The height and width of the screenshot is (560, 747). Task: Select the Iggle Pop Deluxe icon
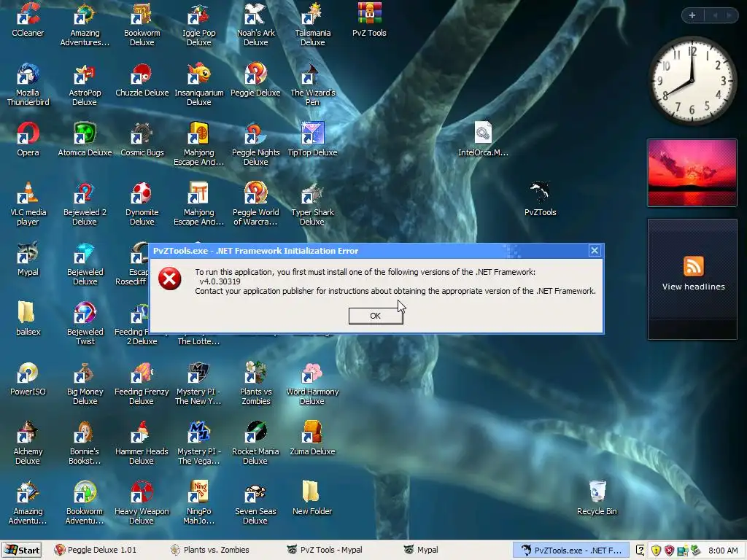198,24
